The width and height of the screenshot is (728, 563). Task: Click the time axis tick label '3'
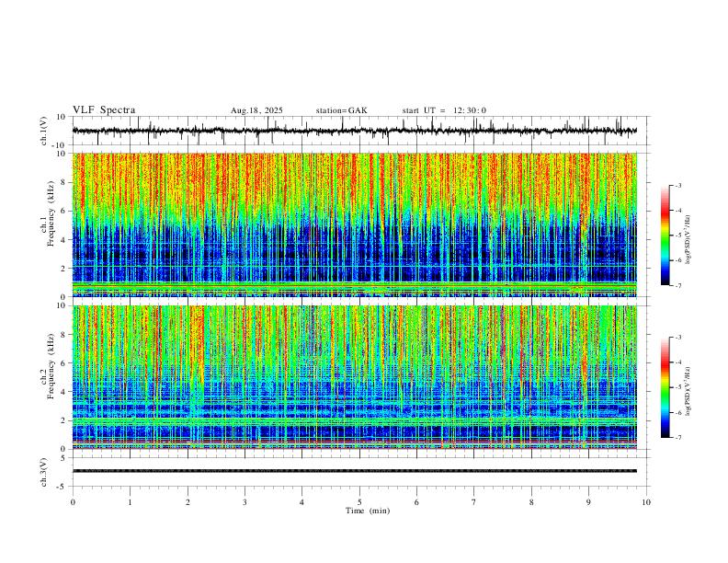tap(245, 502)
